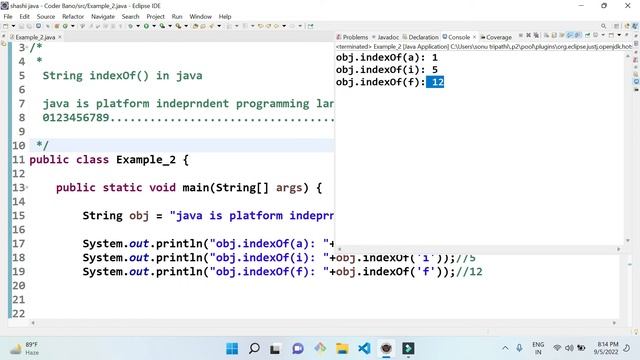Image resolution: width=640 pixels, height=360 pixels.
Task: Click the Debug bug toolbar icon
Action: coord(130,26)
